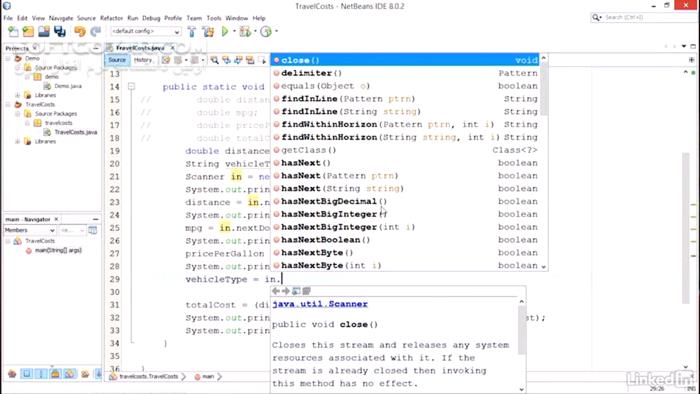
Task: Click the Save All toolbar icon
Action: click(60, 31)
